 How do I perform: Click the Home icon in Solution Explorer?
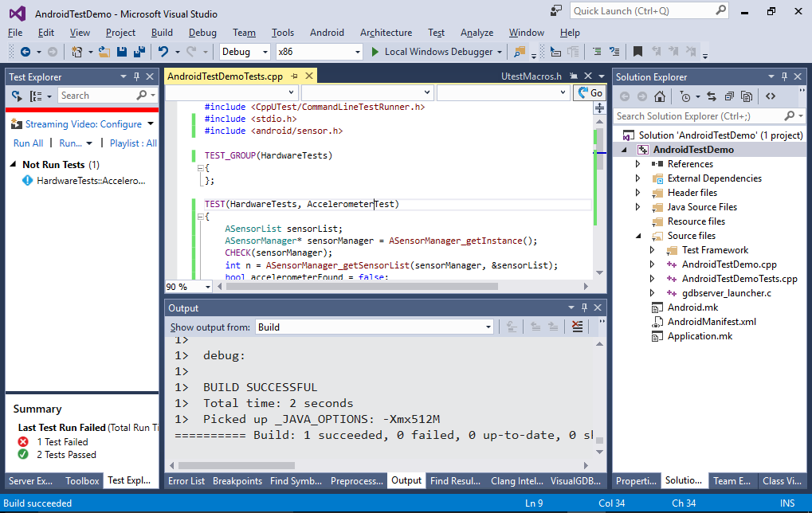[x=660, y=96]
